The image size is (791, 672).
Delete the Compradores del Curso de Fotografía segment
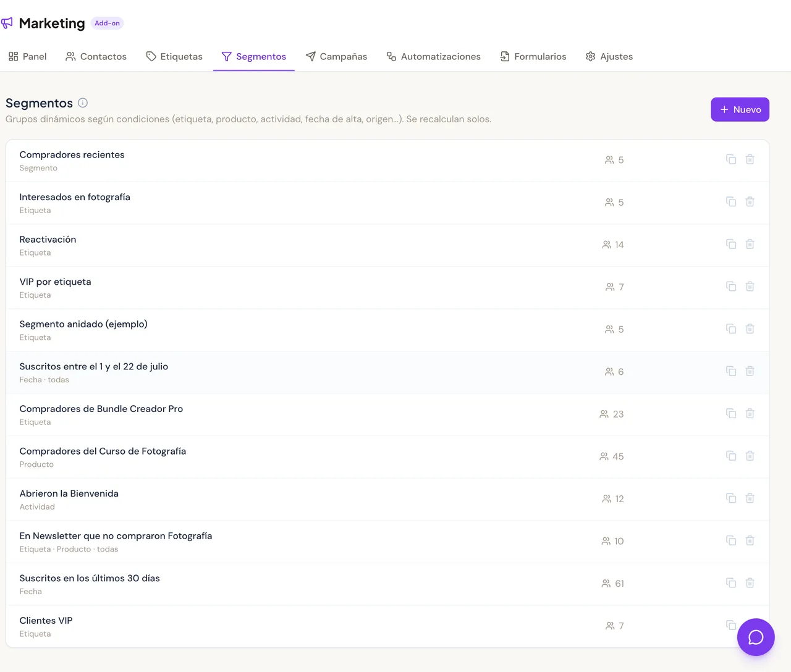[x=750, y=456]
